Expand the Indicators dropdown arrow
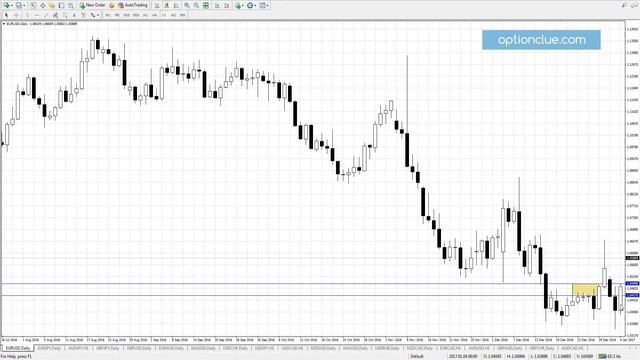Image resolution: width=640 pixels, height=360 pixels. point(243,5)
